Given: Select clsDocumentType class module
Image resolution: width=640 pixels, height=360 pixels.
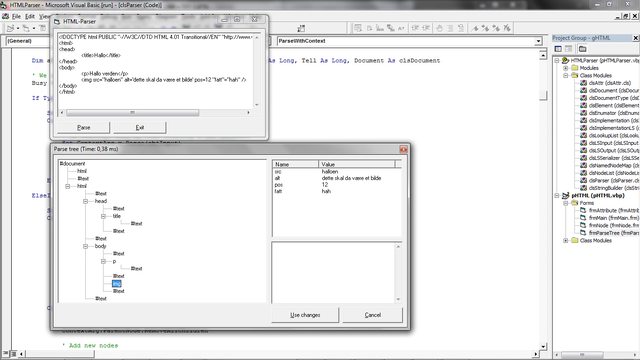Looking at the screenshot, I should point(609,98).
